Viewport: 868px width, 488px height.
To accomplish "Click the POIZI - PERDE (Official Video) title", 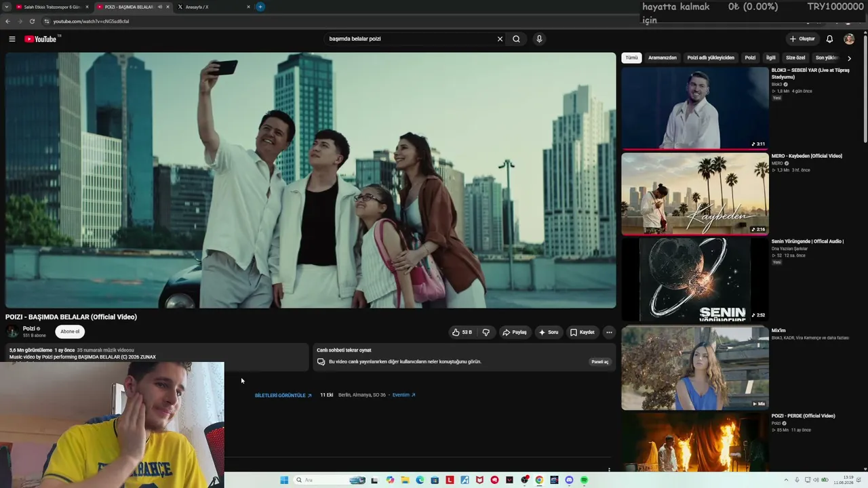I will point(804,416).
